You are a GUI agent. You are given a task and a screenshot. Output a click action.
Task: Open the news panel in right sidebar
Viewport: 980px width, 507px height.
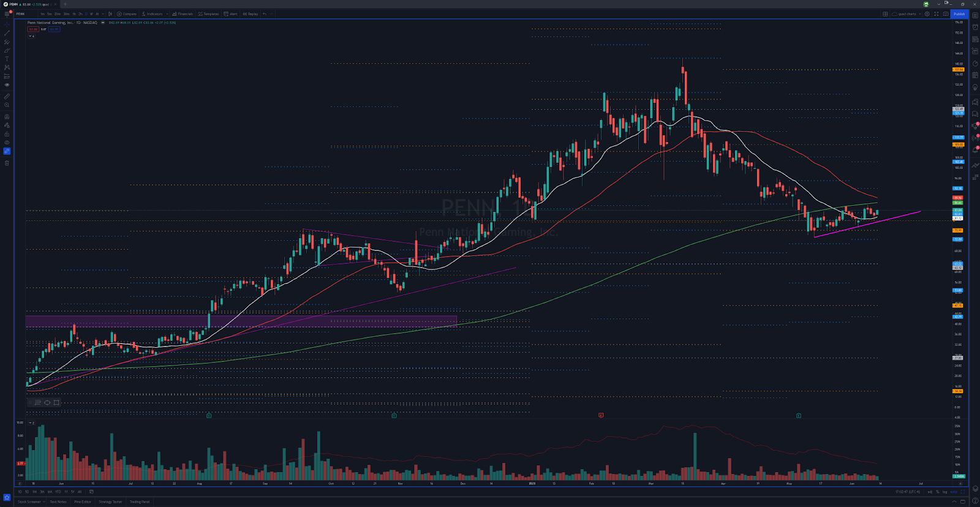point(975,39)
